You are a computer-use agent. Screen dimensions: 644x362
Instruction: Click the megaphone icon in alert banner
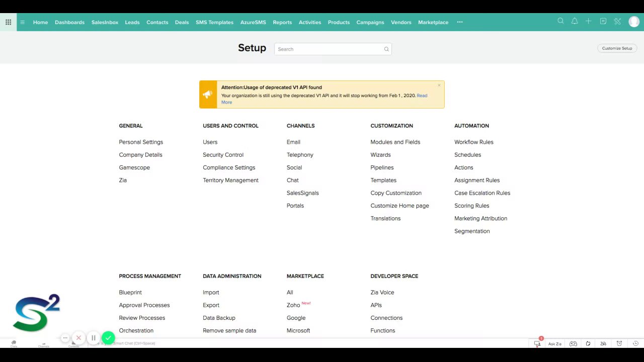pyautogui.click(x=207, y=95)
